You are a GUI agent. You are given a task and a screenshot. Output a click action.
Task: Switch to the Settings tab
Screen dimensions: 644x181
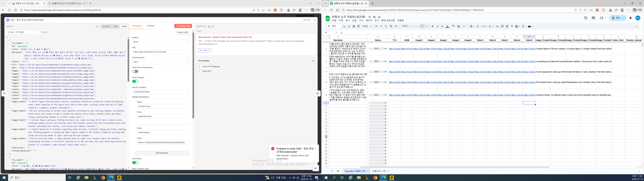coord(150,26)
